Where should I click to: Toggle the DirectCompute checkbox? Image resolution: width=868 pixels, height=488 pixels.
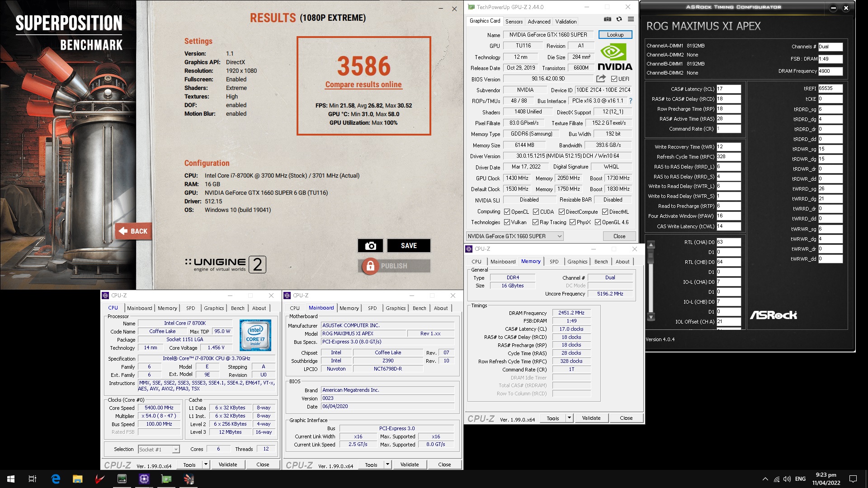tap(561, 212)
